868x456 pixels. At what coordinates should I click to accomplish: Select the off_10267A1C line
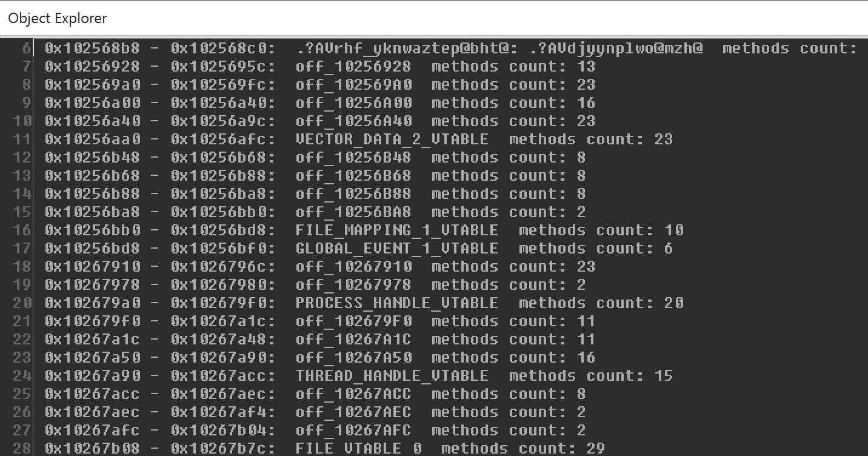320,340
